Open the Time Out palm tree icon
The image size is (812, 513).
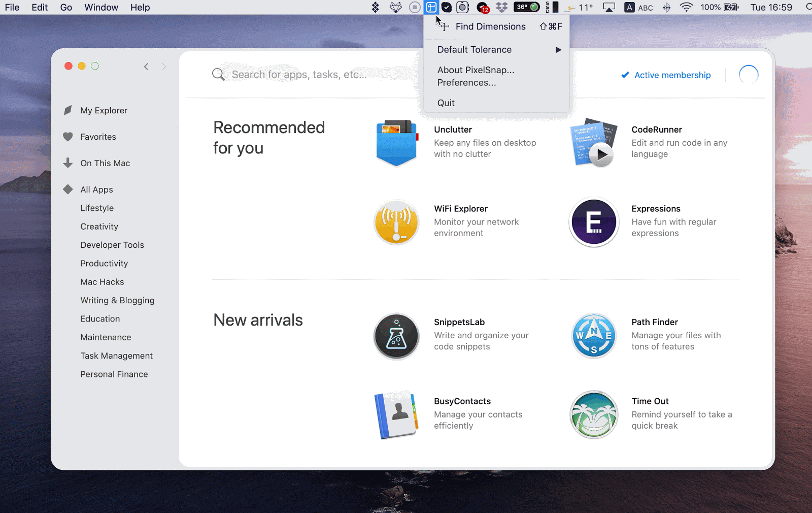[594, 414]
